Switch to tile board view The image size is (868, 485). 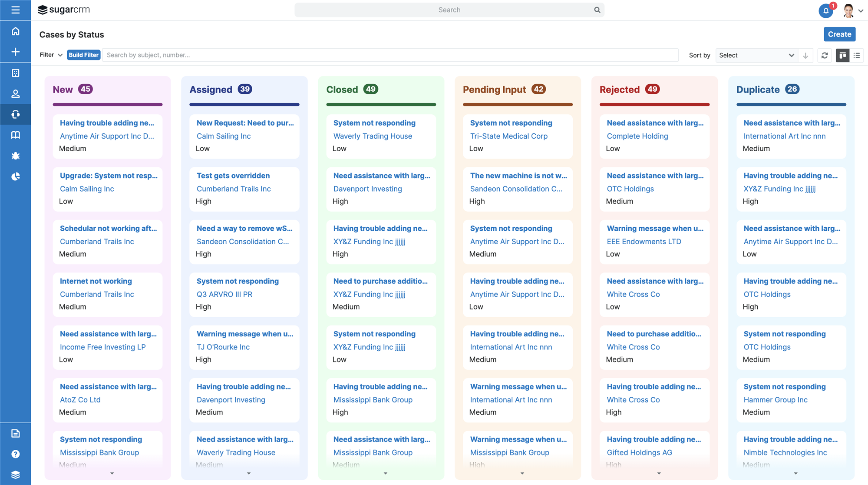(x=842, y=55)
